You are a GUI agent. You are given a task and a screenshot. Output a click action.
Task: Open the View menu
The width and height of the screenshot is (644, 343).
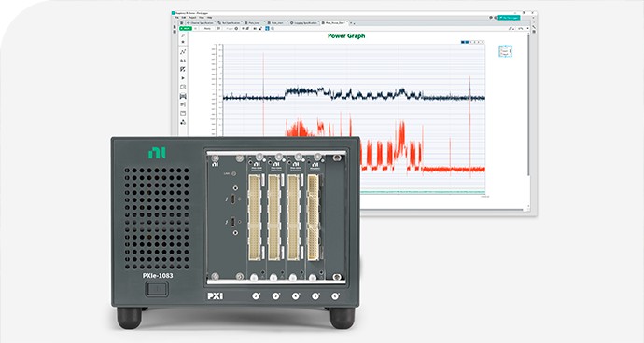click(202, 17)
